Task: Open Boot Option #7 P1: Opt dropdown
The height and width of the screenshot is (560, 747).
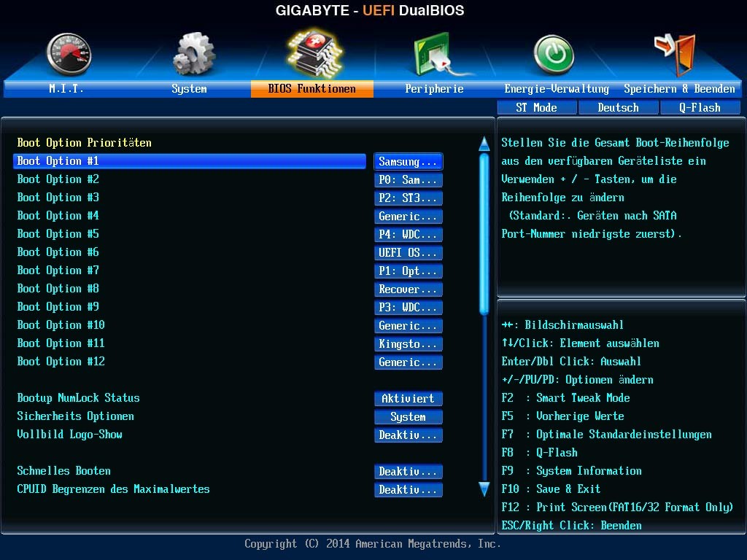Action: pyautogui.click(x=409, y=271)
